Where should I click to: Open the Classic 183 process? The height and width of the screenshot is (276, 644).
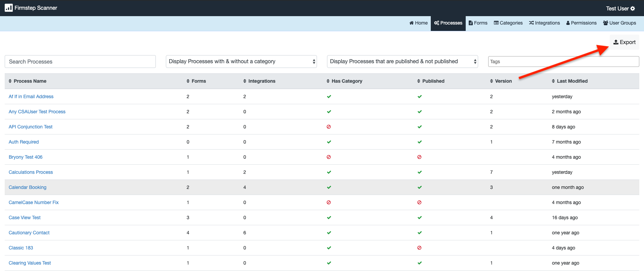point(21,248)
